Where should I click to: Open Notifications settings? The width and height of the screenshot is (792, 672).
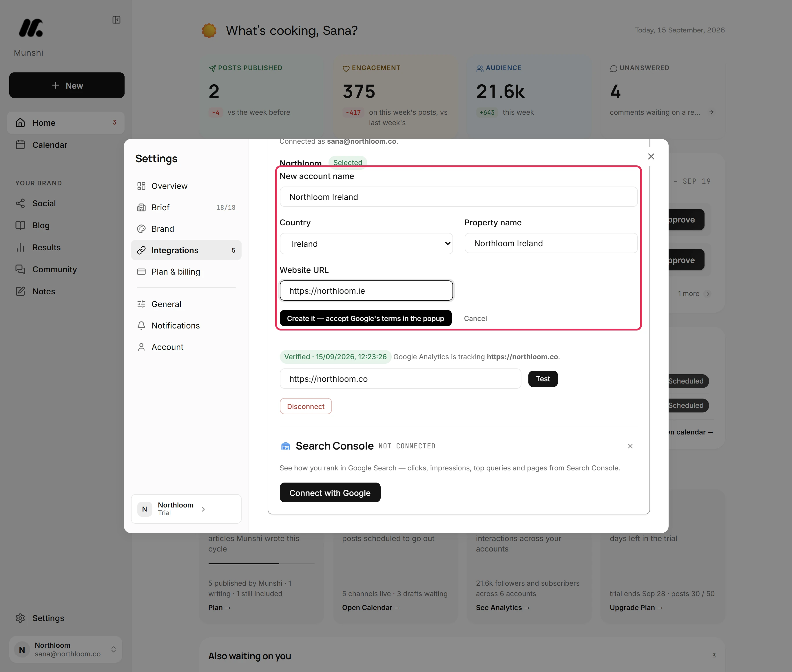(186, 326)
